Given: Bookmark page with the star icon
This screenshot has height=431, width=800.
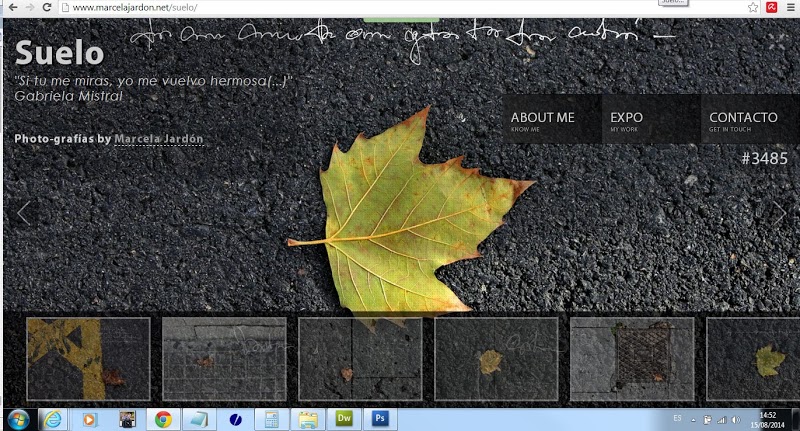Looking at the screenshot, I should (753, 7).
